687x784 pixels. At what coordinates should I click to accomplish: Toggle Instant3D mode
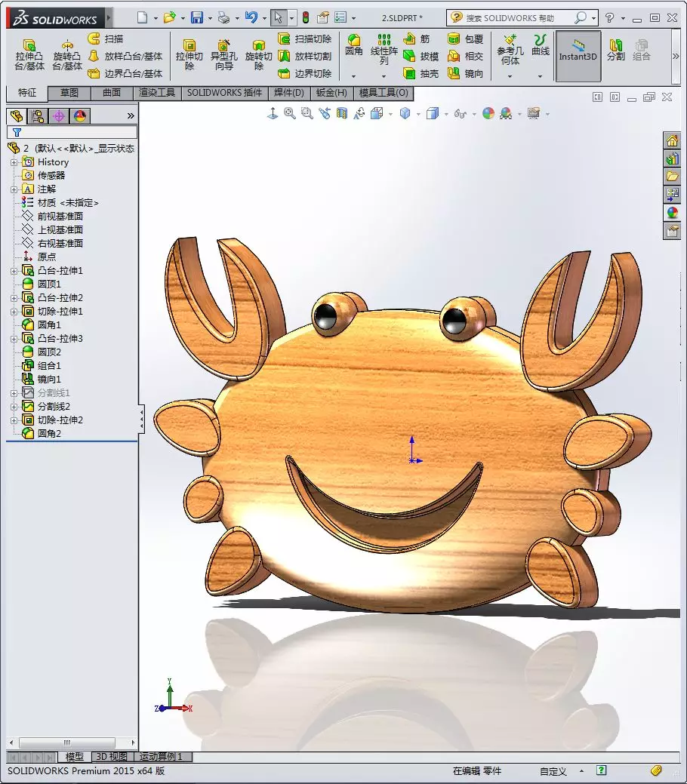pyautogui.click(x=578, y=56)
